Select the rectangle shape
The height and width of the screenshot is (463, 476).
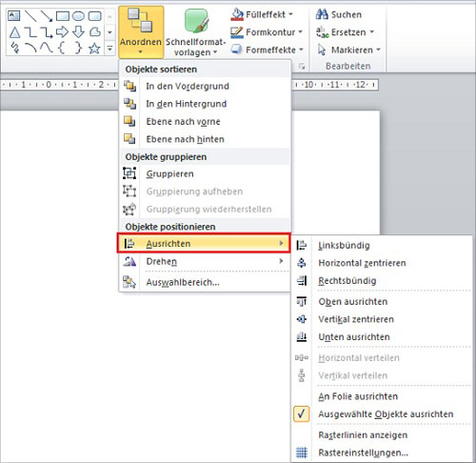tap(63, 16)
